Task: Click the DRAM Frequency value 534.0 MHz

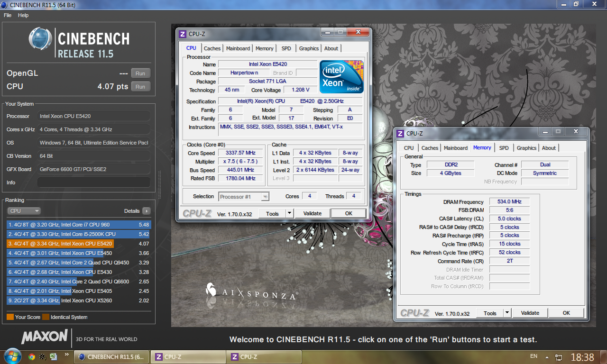Action: (x=509, y=202)
